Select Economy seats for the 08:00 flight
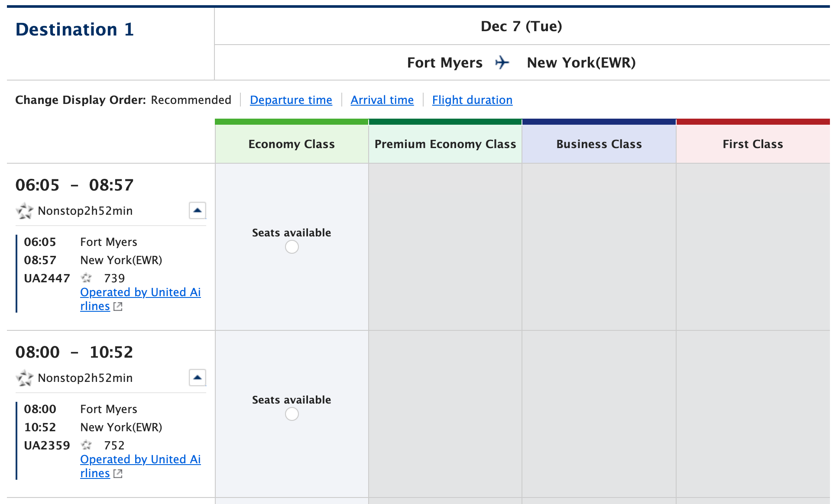 (x=292, y=414)
